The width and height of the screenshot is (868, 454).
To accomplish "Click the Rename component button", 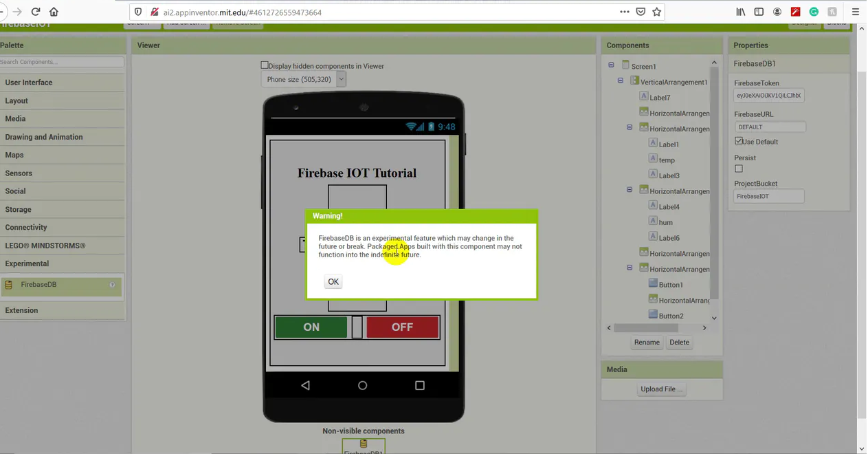I will [647, 342].
